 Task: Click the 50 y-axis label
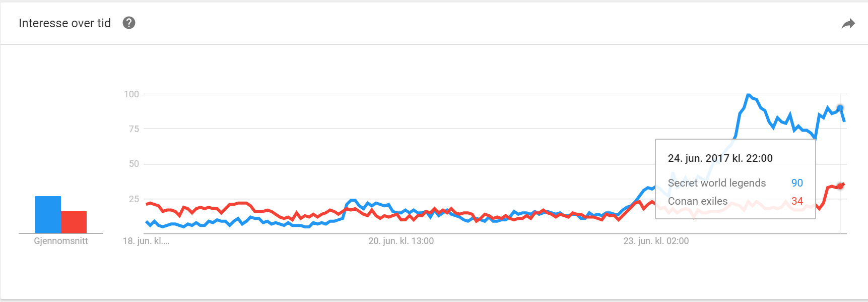(x=133, y=164)
